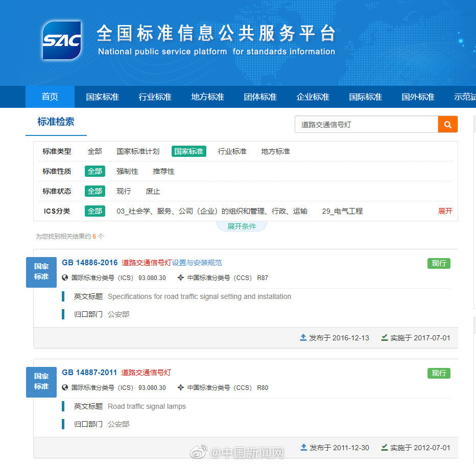Choose ICS category 03_社会学、服务

212,211
